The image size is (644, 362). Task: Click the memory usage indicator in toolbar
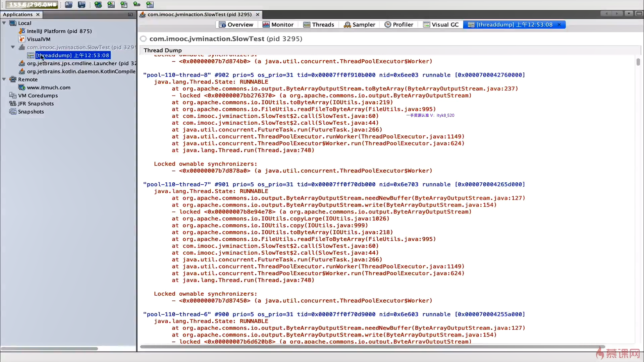click(32, 5)
